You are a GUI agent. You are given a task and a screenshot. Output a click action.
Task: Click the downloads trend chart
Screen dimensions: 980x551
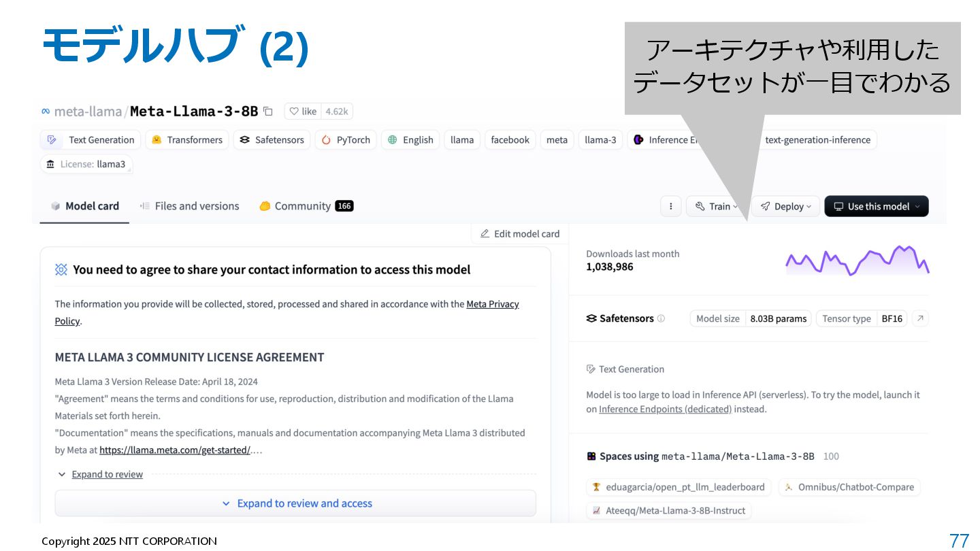point(857,261)
